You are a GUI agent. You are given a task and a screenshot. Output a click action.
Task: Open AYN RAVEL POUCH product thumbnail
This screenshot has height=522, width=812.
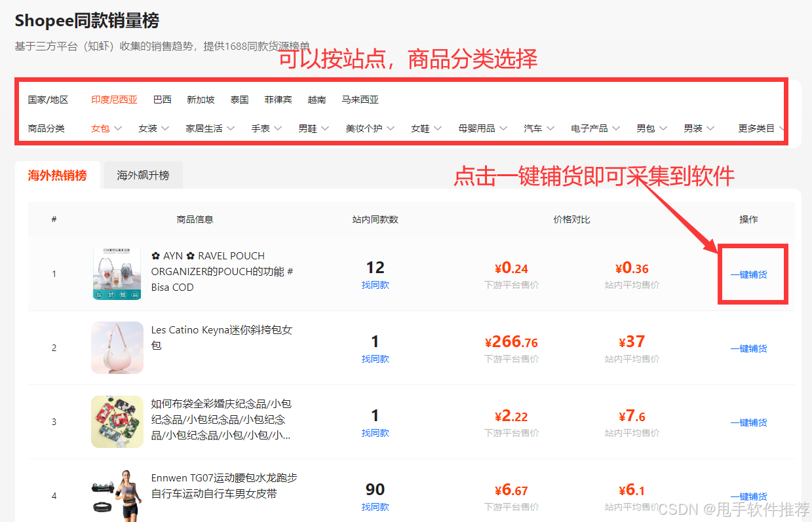click(x=117, y=274)
